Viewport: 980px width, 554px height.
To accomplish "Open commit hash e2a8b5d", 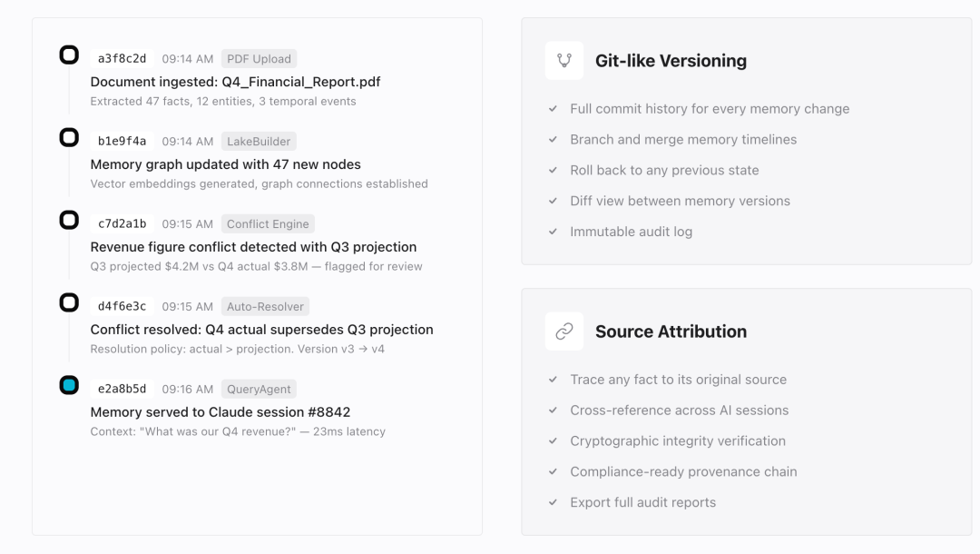I will click(122, 390).
